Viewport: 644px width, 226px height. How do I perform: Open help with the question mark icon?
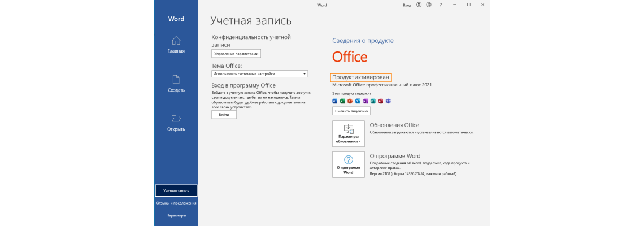(440, 5)
